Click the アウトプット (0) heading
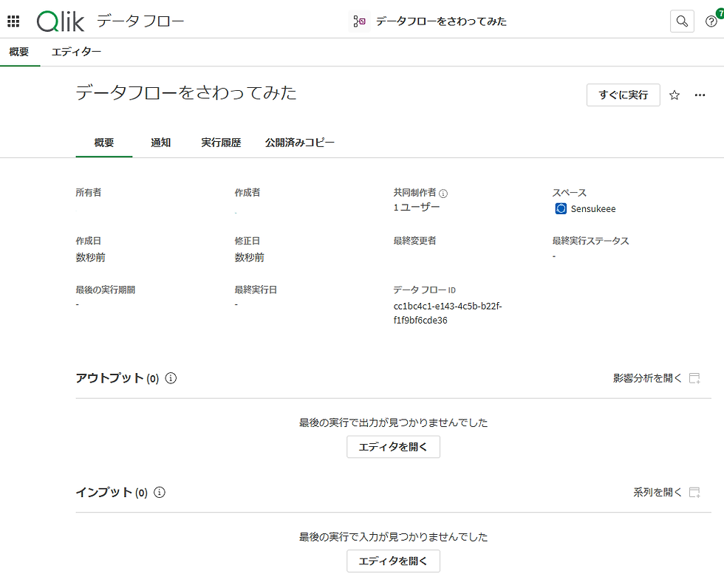This screenshot has width=724, height=588. click(x=117, y=378)
